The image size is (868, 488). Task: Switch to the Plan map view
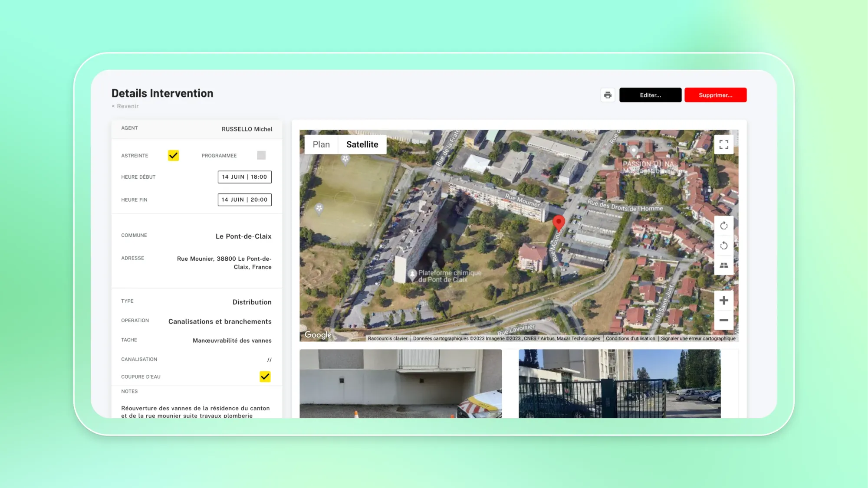click(x=321, y=144)
